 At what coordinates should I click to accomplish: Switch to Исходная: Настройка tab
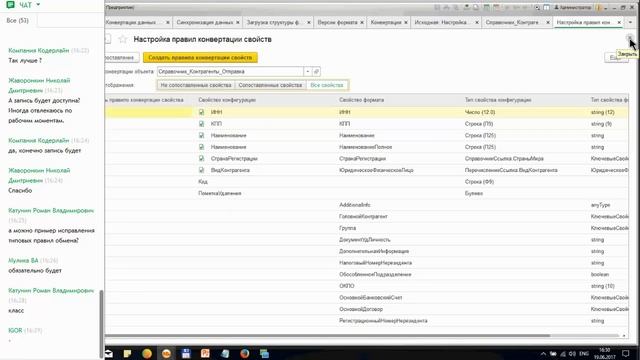click(440, 22)
